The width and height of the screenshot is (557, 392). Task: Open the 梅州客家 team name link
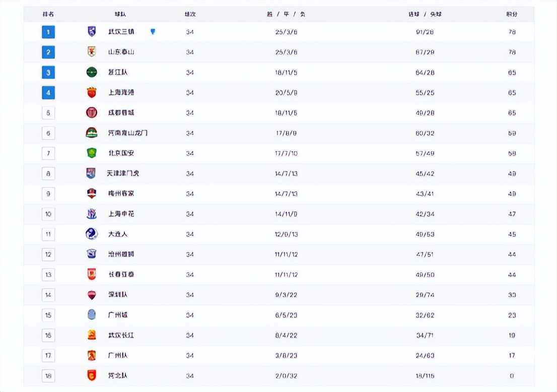tap(121, 193)
